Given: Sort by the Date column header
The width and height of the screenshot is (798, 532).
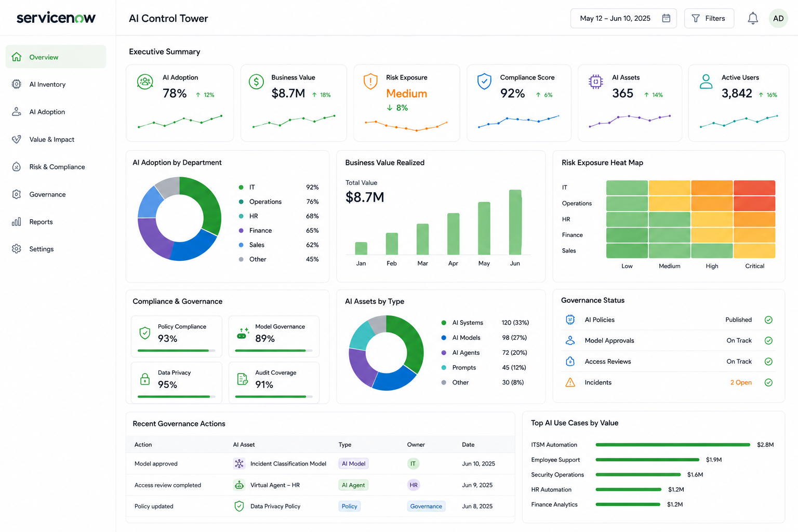Looking at the screenshot, I should (468, 444).
